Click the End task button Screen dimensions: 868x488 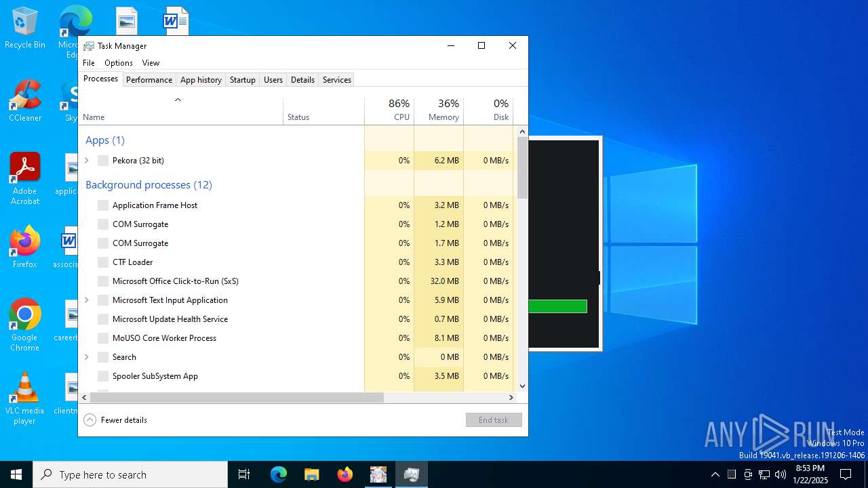[x=494, y=420]
